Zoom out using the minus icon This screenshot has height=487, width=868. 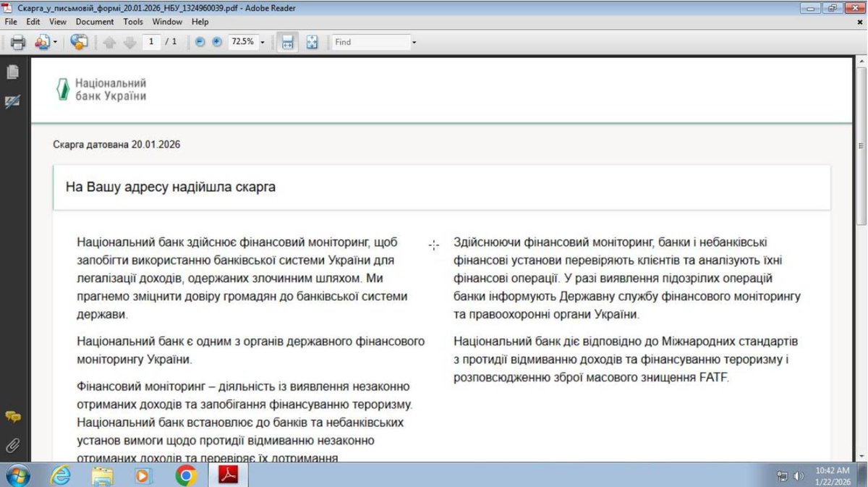[200, 42]
